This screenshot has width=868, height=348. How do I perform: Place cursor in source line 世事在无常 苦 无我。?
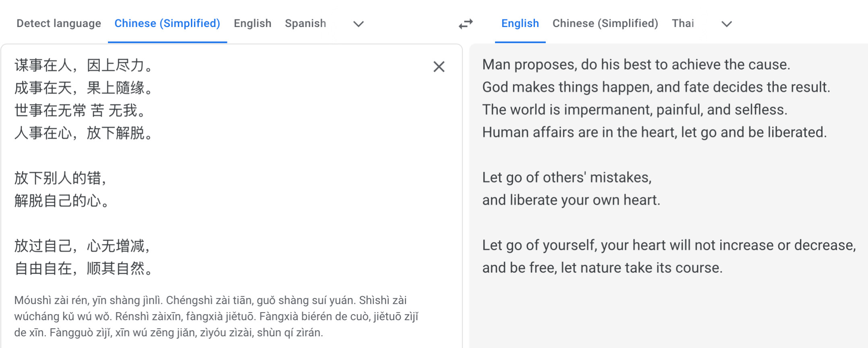[x=80, y=110]
